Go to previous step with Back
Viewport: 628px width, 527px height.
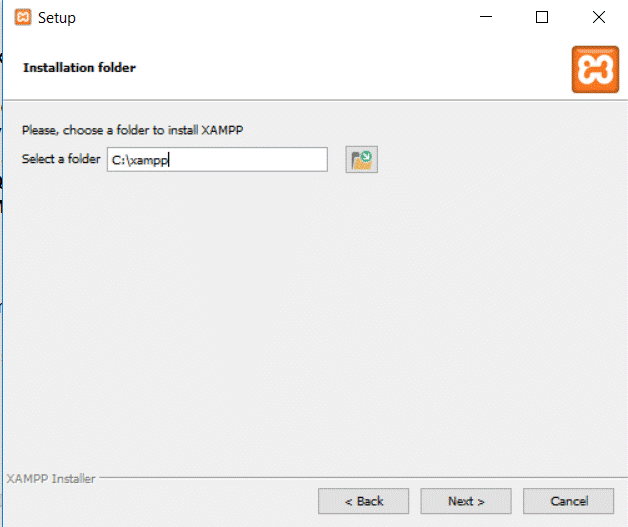click(363, 501)
